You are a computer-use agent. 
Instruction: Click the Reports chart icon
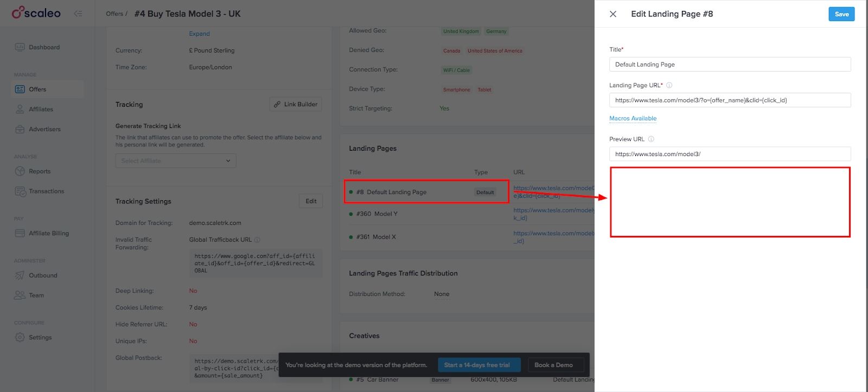[20, 171]
